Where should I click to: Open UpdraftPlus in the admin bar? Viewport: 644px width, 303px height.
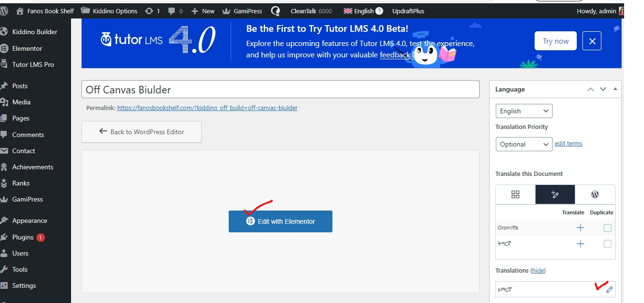click(408, 11)
